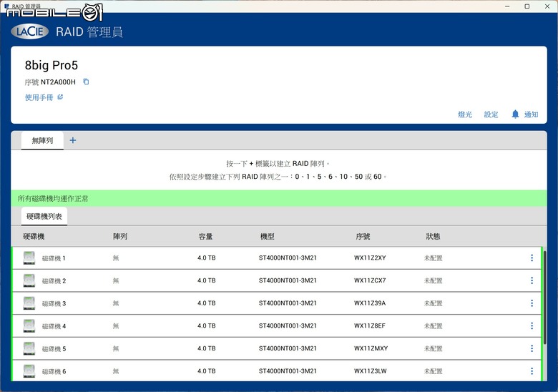Screen dimensions: 558x392
Task: Click the notification bell icon
Action: pos(515,114)
